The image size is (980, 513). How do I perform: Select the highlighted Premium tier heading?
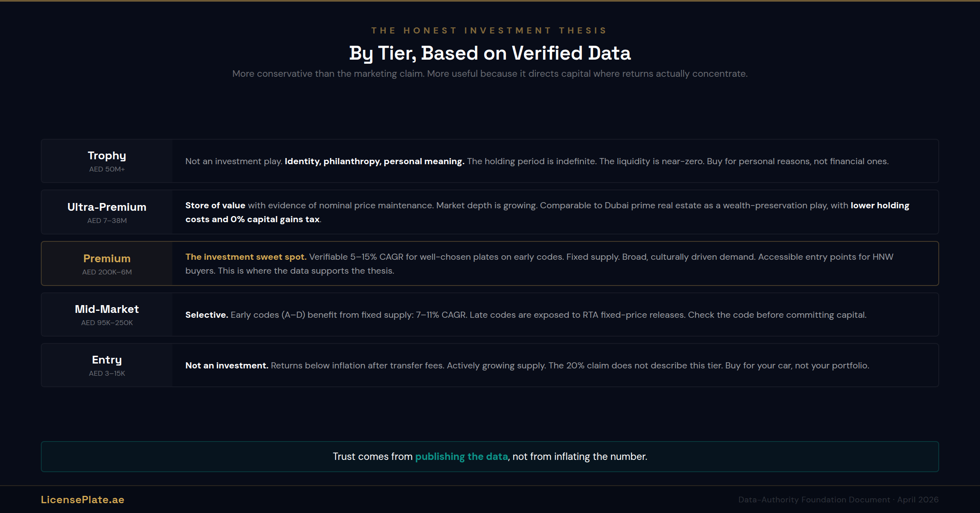(x=107, y=259)
